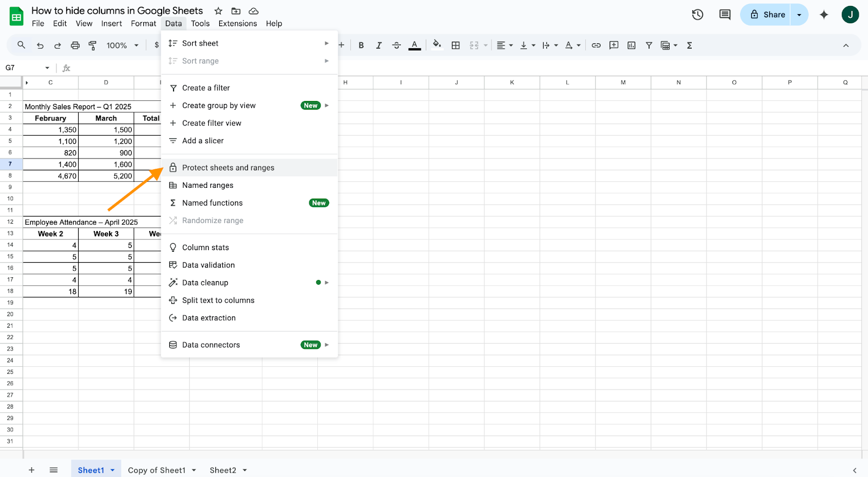The width and height of the screenshot is (868, 477).
Task: Expand the hidden columns arrow before column C
Action: pos(27,82)
